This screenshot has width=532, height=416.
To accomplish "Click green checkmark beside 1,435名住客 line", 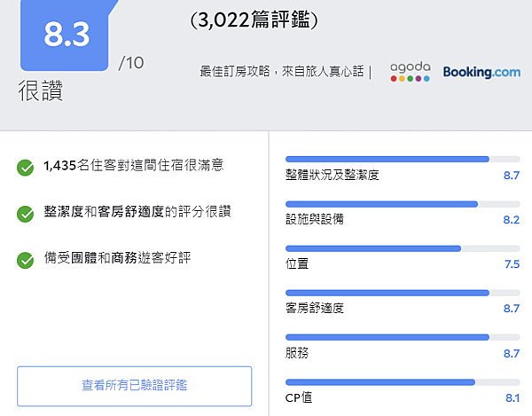I will 26,166.
